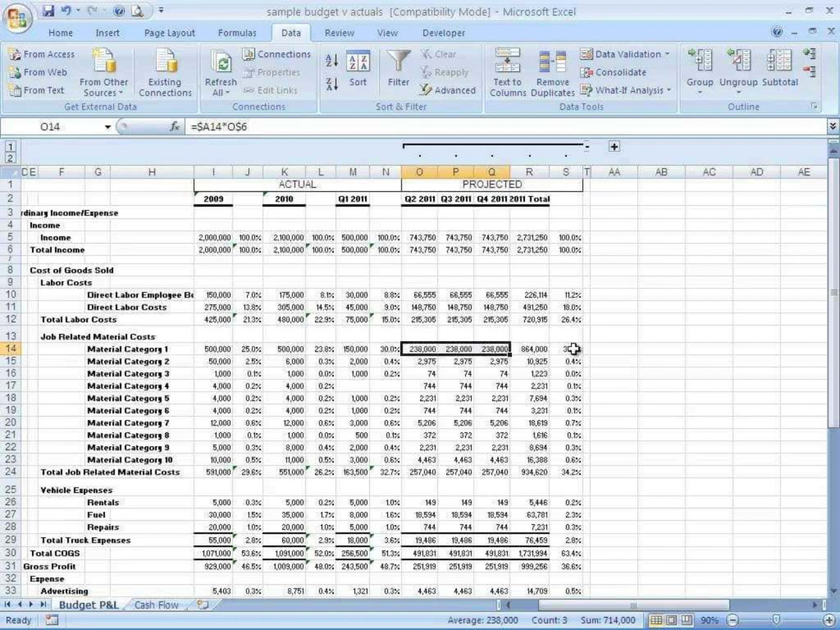Open the Name Box dropdown arrow

(107, 127)
